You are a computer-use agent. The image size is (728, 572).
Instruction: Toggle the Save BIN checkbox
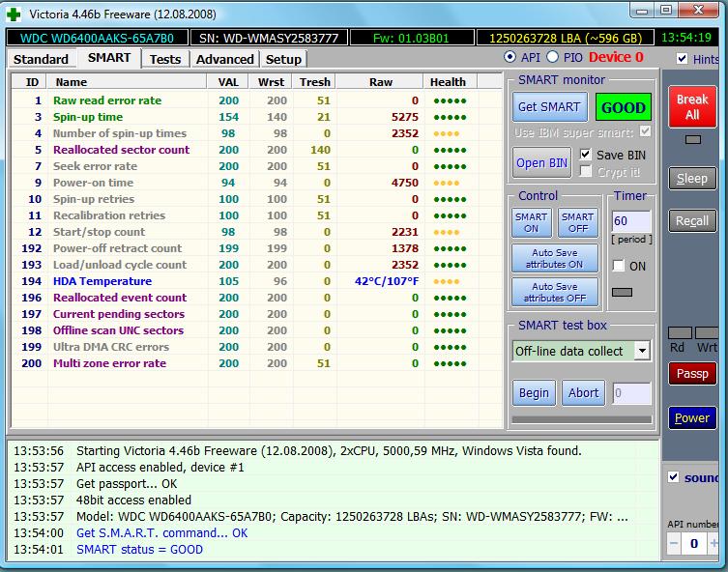tap(586, 154)
